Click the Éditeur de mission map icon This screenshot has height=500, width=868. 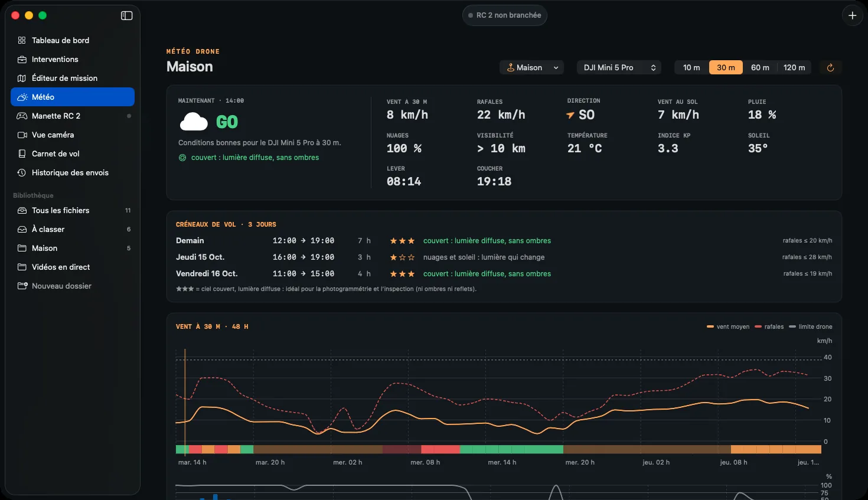click(22, 78)
